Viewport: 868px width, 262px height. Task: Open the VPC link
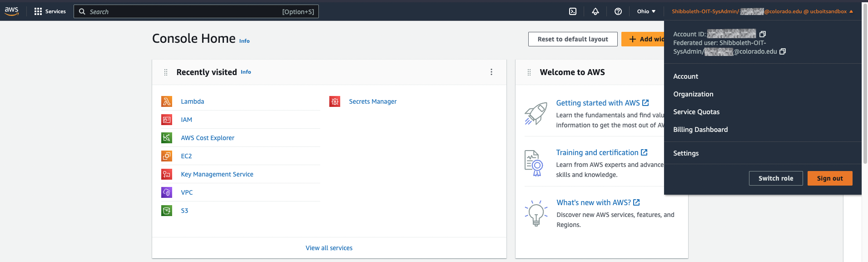pos(187,192)
